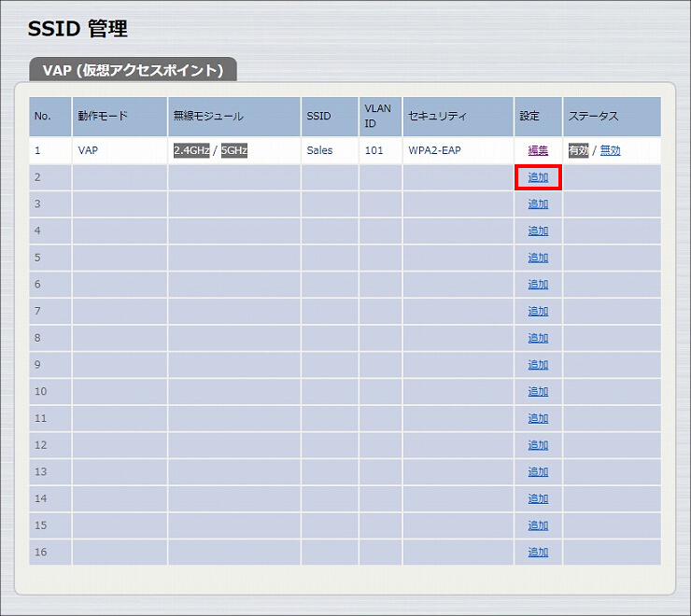Screen dimensions: 691x616
Task: Click the 追加 link in row 10
Action: coord(538,392)
